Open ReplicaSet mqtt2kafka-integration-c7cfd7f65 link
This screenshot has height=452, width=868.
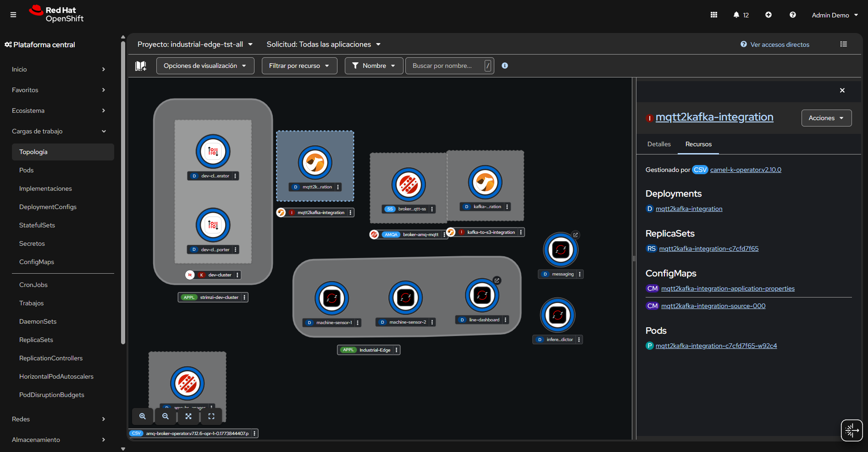709,248
